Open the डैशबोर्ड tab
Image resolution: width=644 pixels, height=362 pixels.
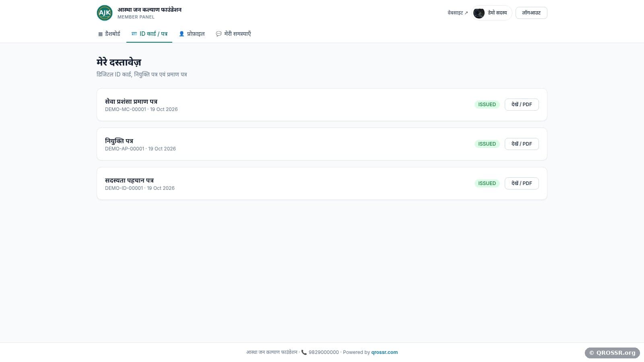point(109,34)
